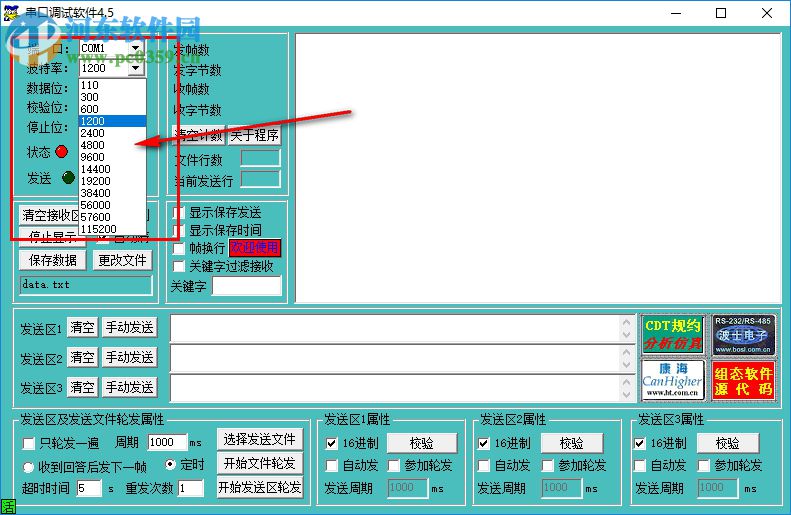Open the 康海 CanHigher banner

[x=672, y=380]
